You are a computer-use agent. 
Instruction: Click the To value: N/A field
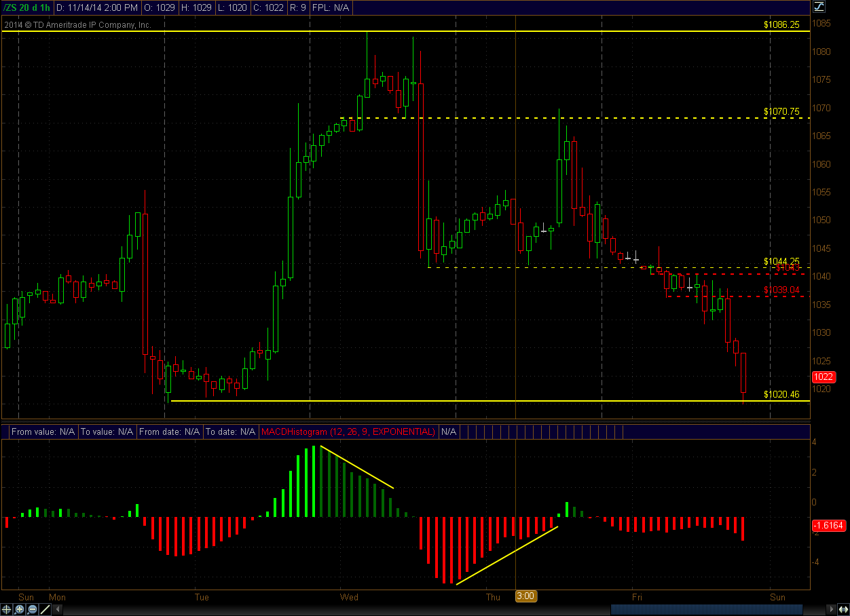pos(107,431)
